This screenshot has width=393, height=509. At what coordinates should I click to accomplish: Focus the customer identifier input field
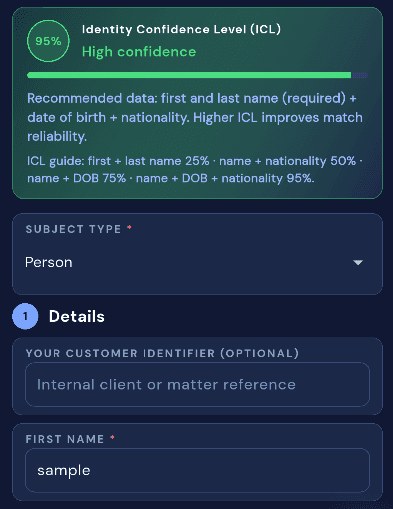tap(197, 385)
